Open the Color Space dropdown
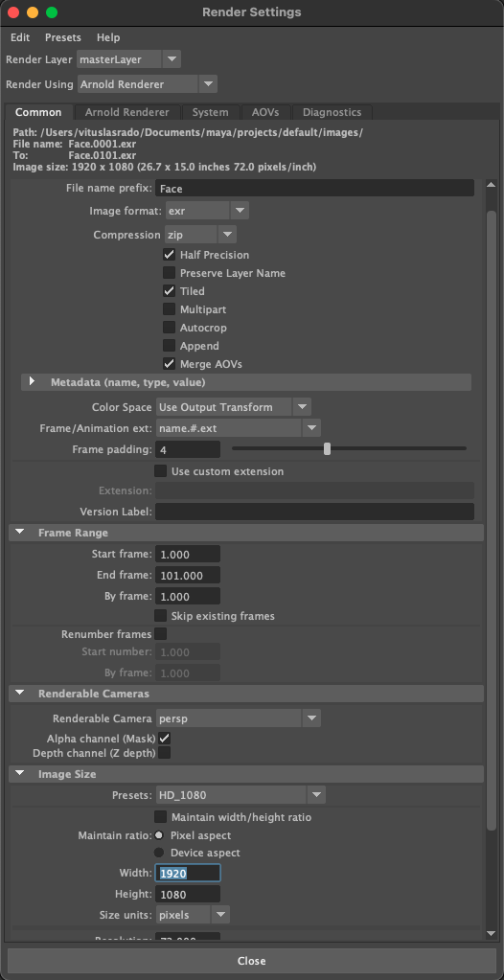The width and height of the screenshot is (504, 980). [x=233, y=407]
